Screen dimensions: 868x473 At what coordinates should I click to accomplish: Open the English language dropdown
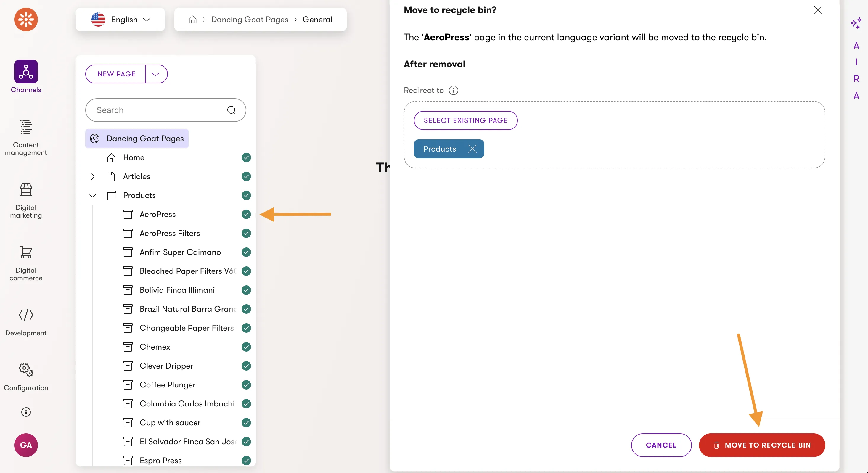(120, 20)
